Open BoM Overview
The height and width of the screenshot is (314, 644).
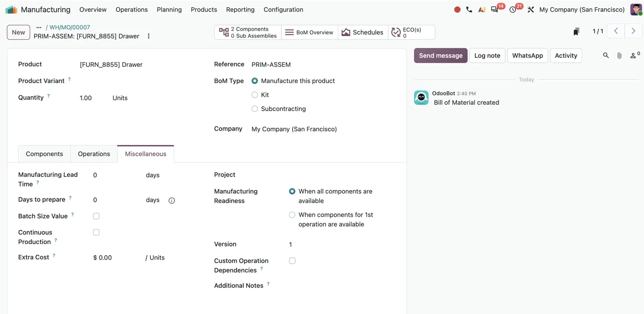click(309, 32)
